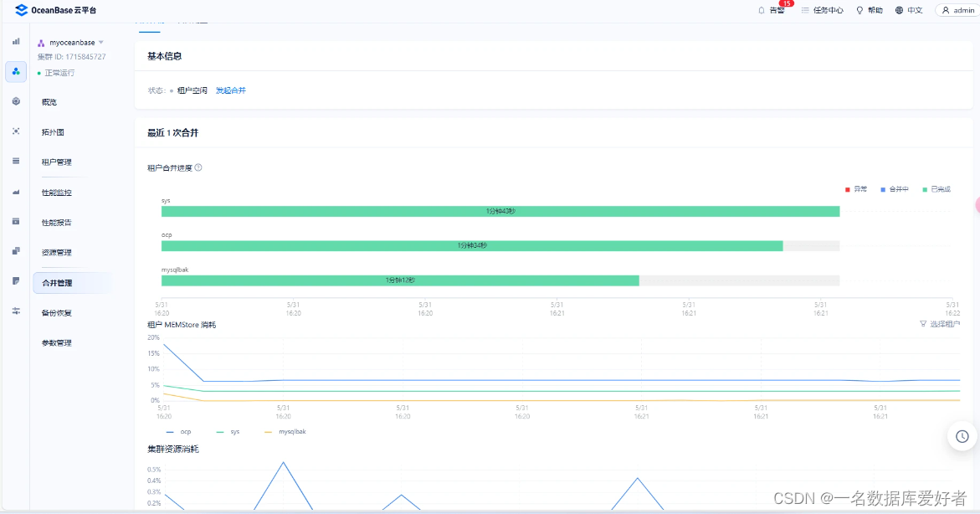Select 合并管理 merge management menu item
980x514 pixels.
[x=73, y=283]
